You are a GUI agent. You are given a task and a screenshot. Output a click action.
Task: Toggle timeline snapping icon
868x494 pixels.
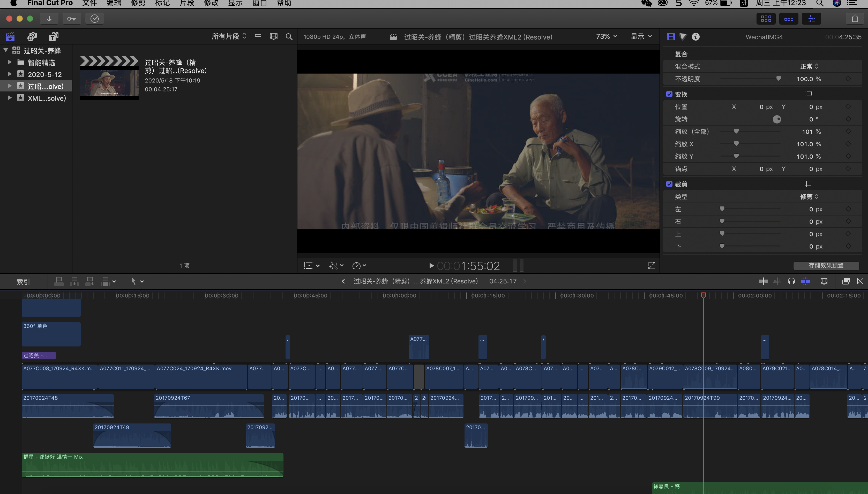pyautogui.click(x=805, y=281)
